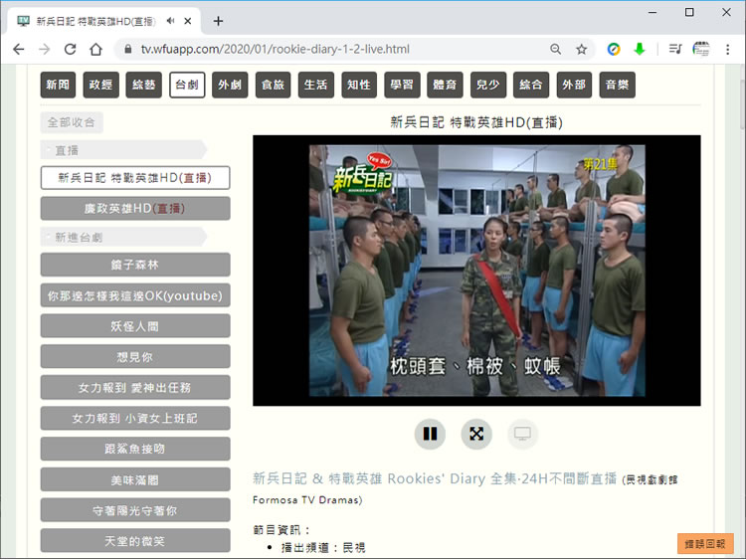Screen dimensions: 746x560
Task: Select the 綜藝 category tab
Action: 143,85
